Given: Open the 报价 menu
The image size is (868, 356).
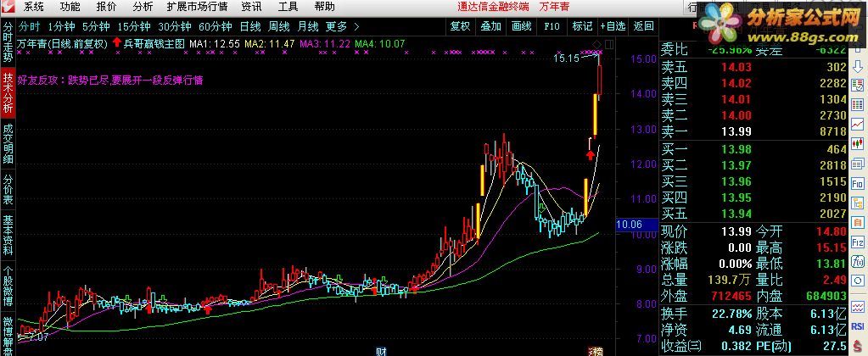Looking at the screenshot, I should [x=106, y=7].
